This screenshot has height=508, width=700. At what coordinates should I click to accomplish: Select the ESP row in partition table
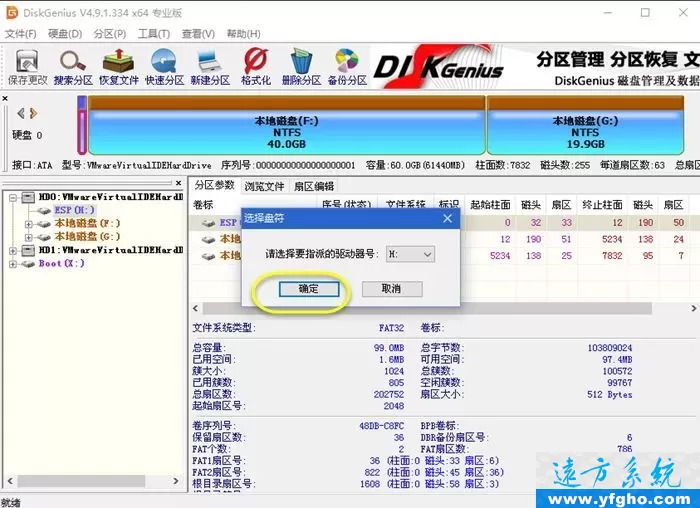tap(444, 222)
